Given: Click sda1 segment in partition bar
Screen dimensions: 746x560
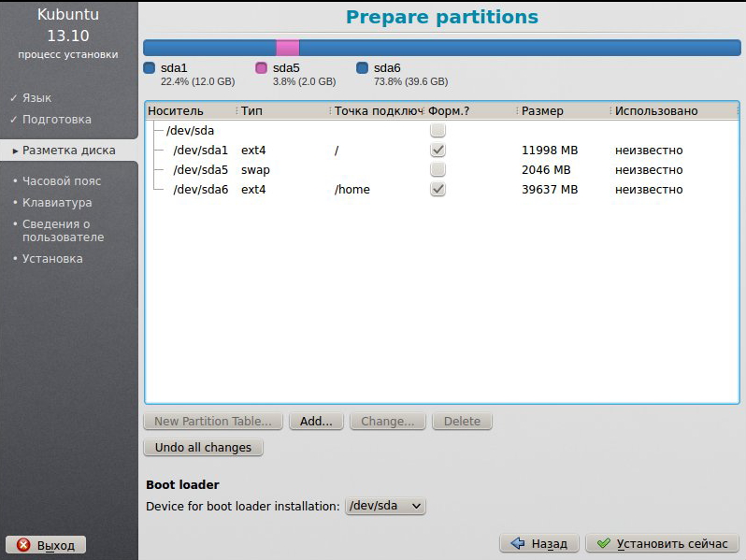Looking at the screenshot, I should [x=209, y=48].
